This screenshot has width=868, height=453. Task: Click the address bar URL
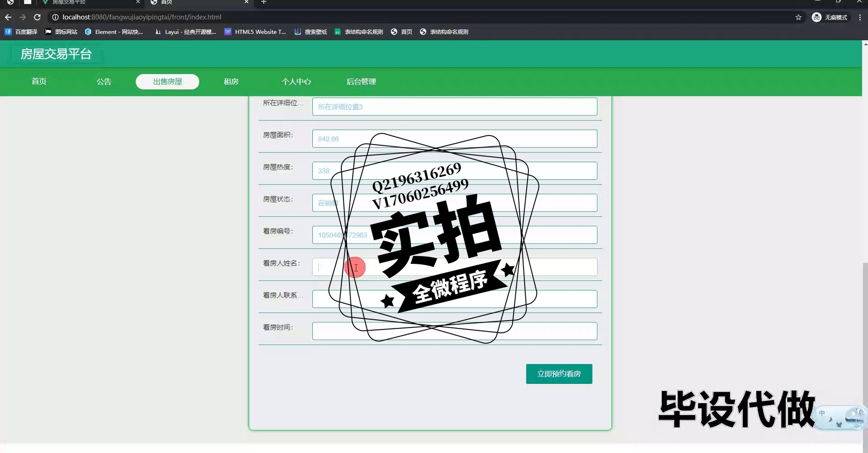(x=142, y=17)
